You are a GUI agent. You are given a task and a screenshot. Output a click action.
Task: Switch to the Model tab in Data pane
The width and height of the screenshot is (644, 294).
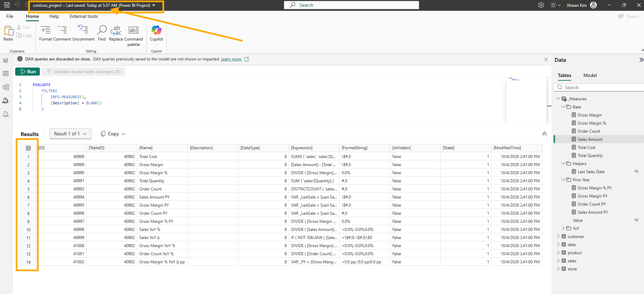coord(590,75)
